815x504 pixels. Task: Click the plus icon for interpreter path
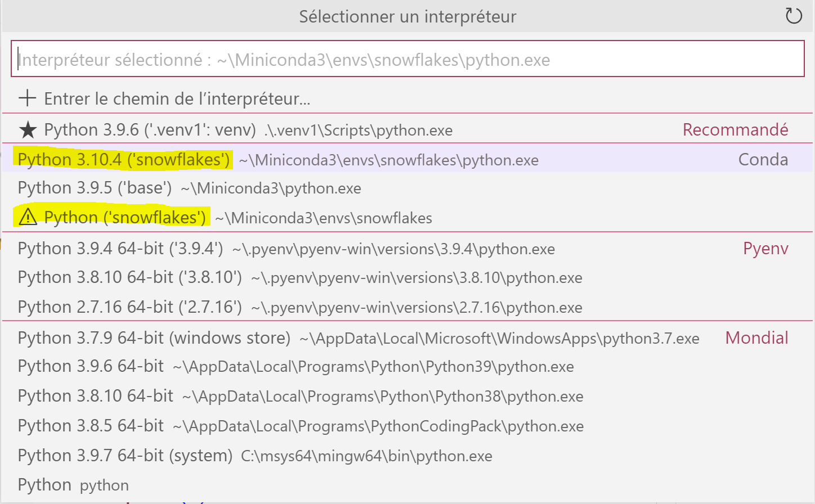(x=27, y=98)
